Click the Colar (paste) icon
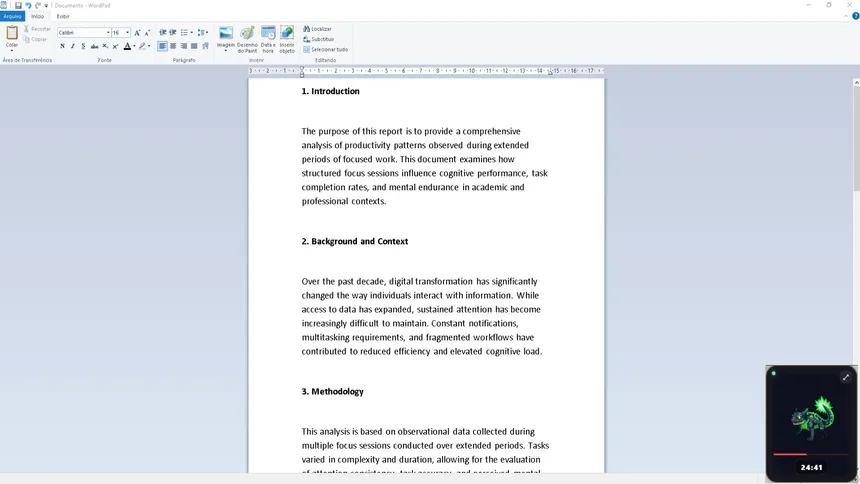This screenshot has width=860, height=484. click(12, 34)
